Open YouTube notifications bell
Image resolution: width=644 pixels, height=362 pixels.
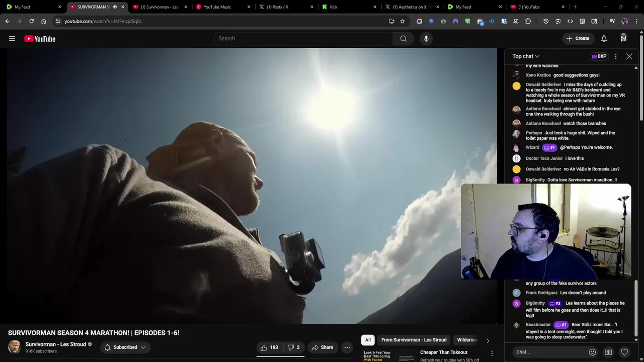[604, 39]
